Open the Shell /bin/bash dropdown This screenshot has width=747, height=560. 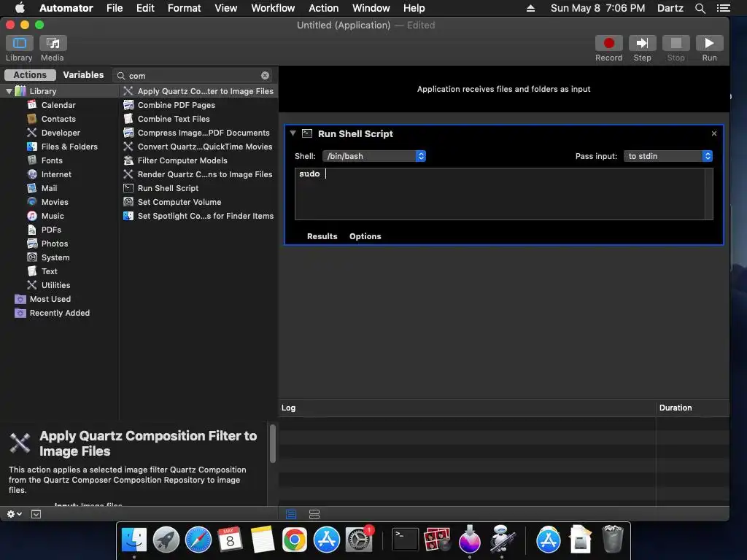374,156
